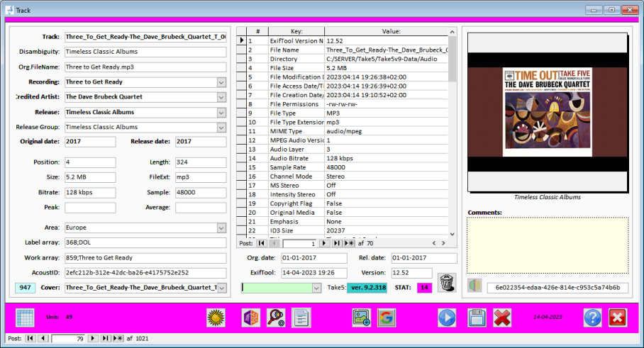Open the Cover file dropdown
The width and height of the screenshot is (644, 348).
221,288
